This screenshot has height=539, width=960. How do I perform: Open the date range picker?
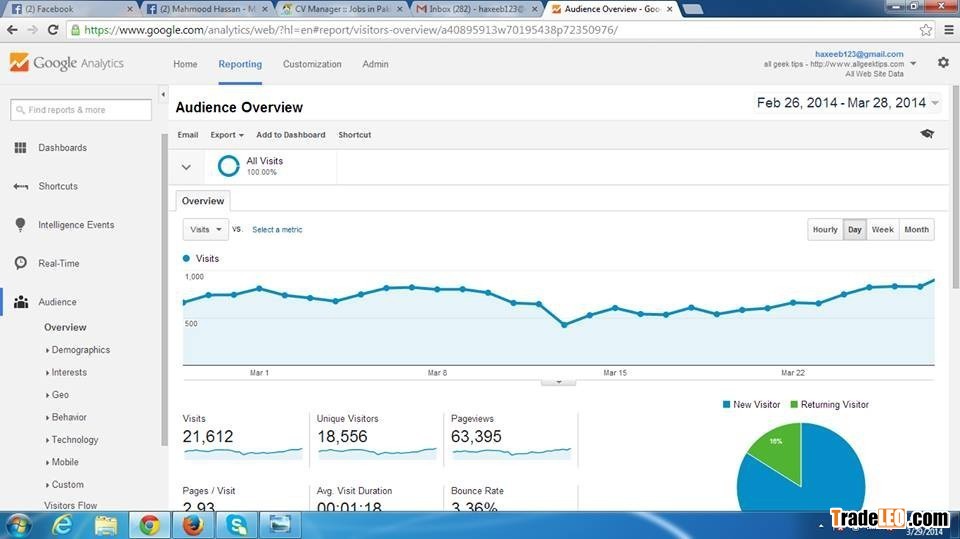[x=847, y=103]
